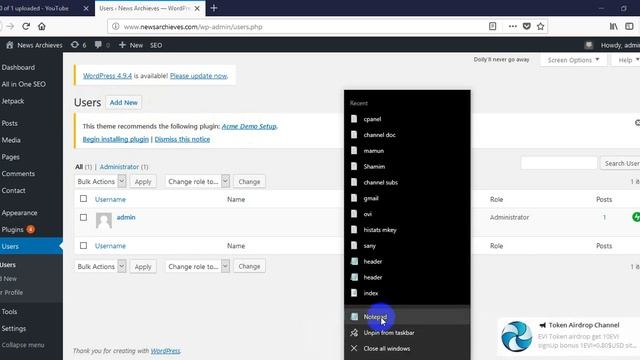Bookmark this page with the star icon
The width and height of the screenshot is (640, 360).
(x=541, y=27)
